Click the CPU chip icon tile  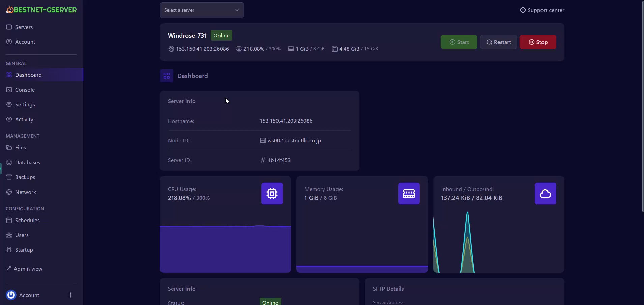pos(272,194)
